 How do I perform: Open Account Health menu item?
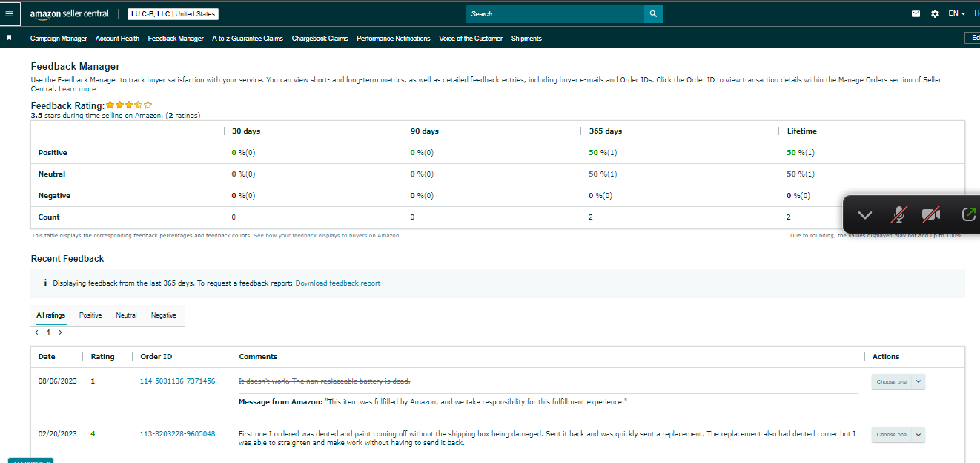[x=117, y=39]
